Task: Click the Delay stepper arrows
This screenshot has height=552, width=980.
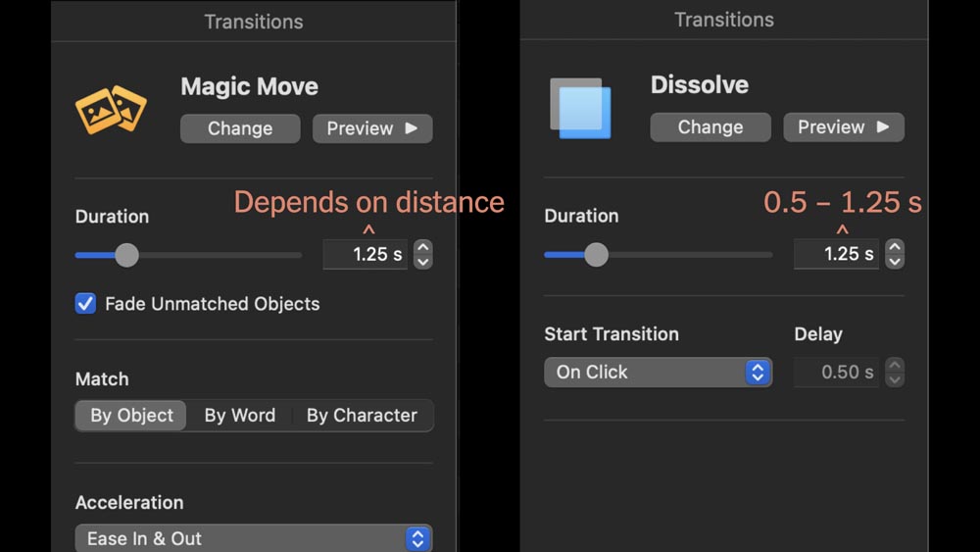Action: pos(895,373)
